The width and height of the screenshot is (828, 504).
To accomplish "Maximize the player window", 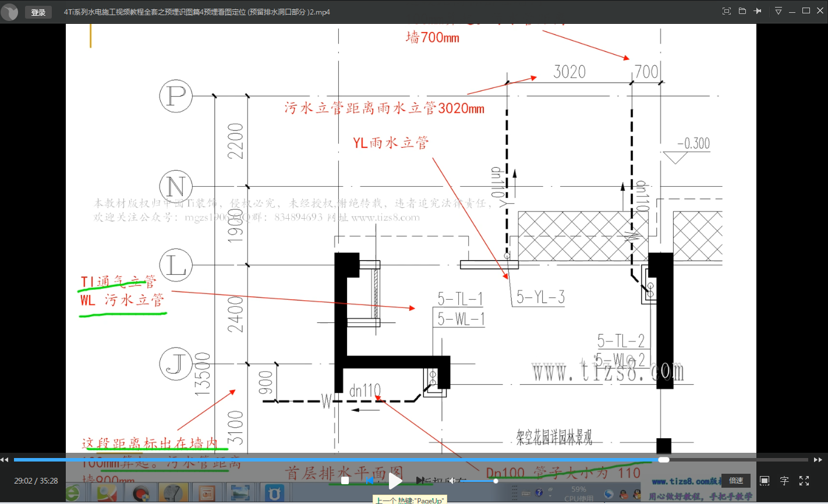I will tap(806, 10).
